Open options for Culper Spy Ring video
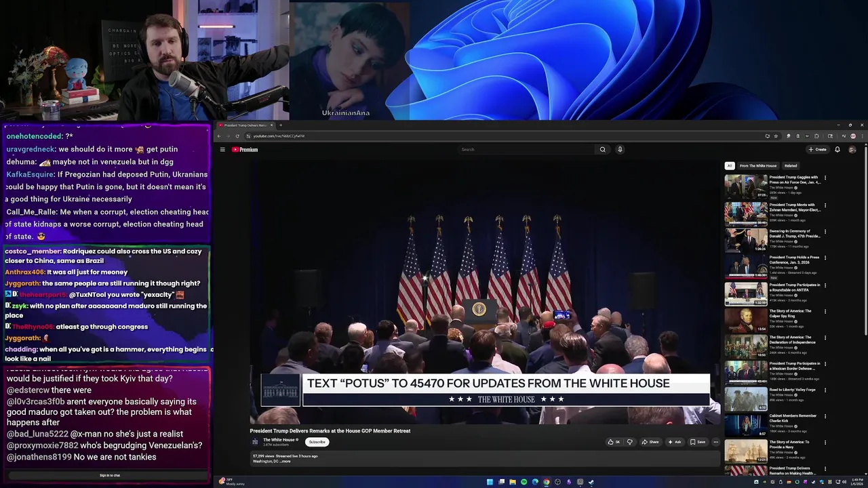 [x=825, y=312]
